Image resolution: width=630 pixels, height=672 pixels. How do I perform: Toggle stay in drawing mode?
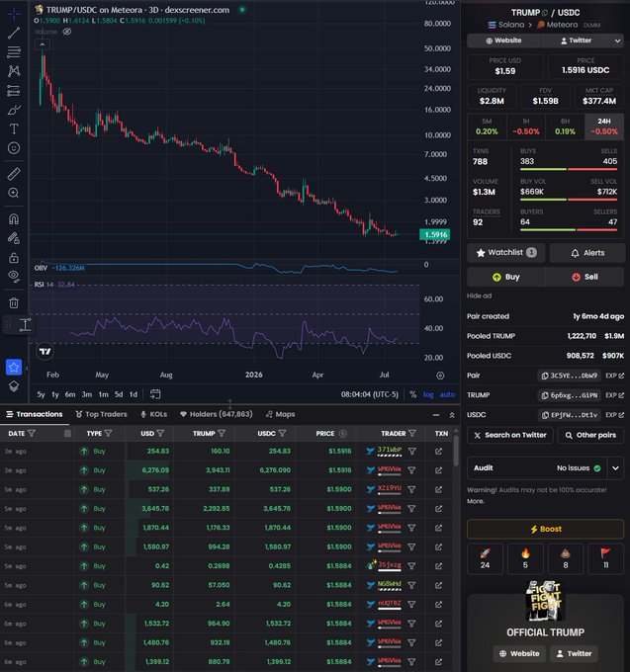pyautogui.click(x=14, y=238)
